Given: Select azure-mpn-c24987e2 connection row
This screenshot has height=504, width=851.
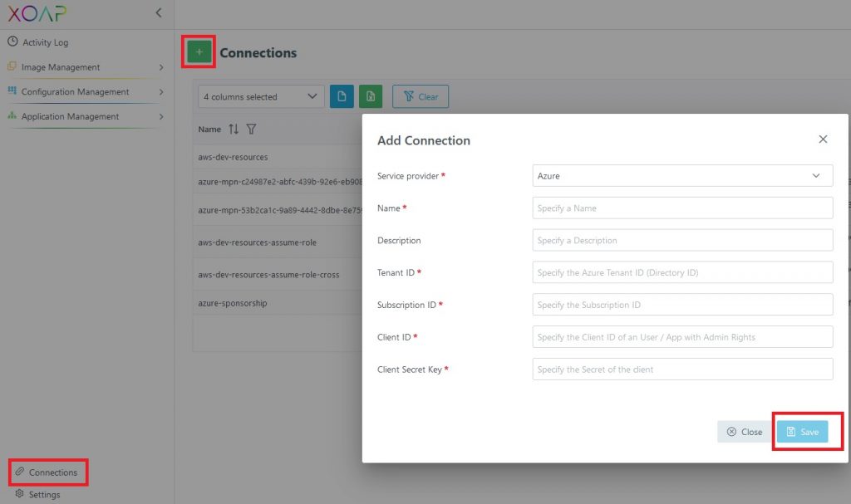Looking at the screenshot, I should pyautogui.click(x=278, y=182).
